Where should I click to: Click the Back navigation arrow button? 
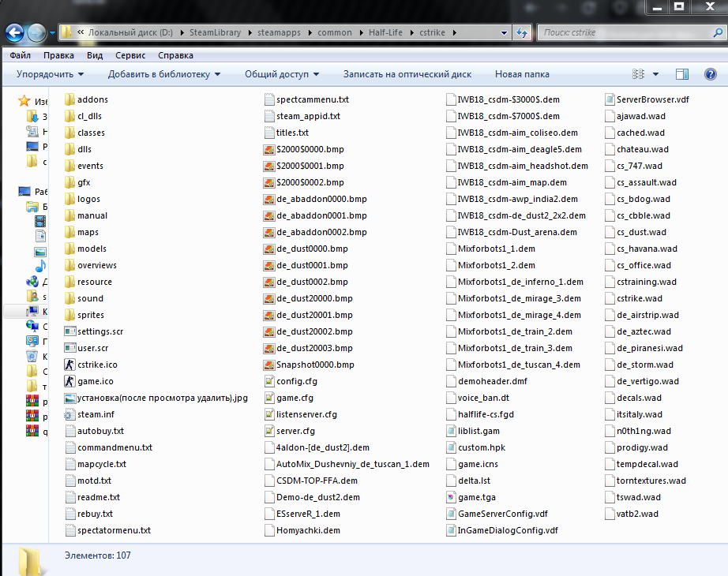(15, 32)
